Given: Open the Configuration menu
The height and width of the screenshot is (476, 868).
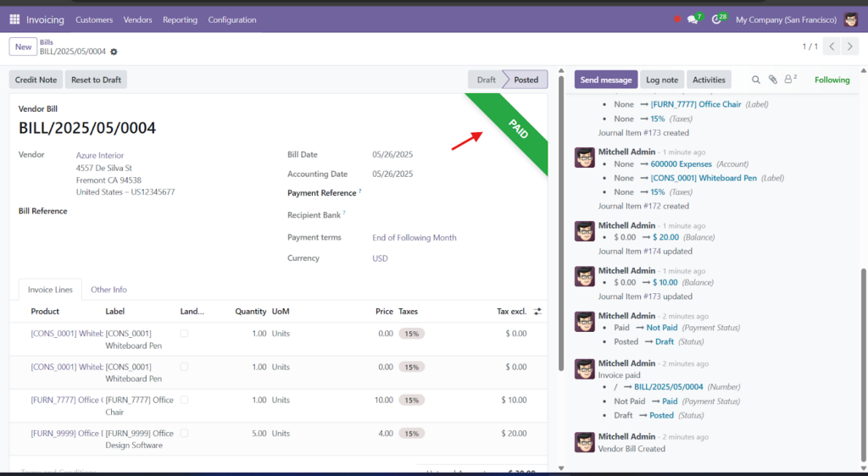Looking at the screenshot, I should (231, 19).
